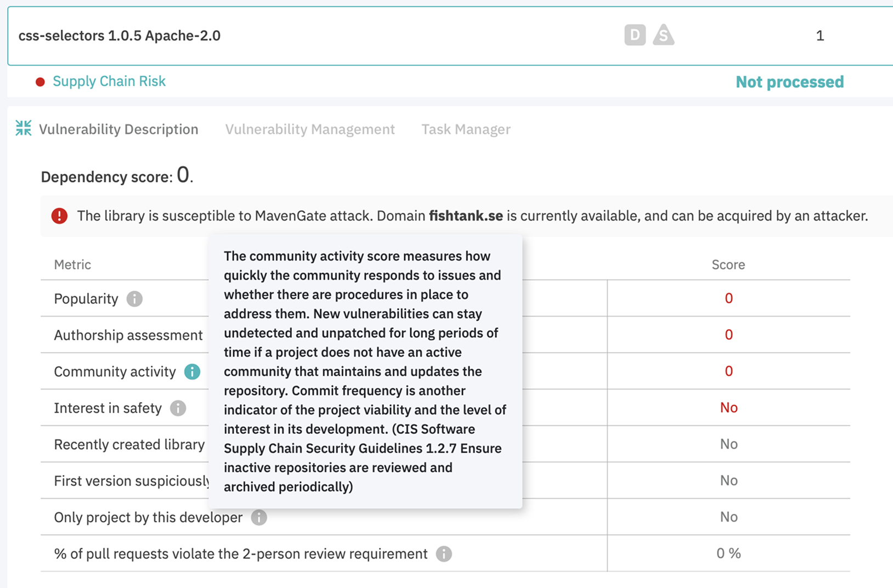This screenshot has width=893, height=588.
Task: Click the Score column header
Action: pos(728,264)
